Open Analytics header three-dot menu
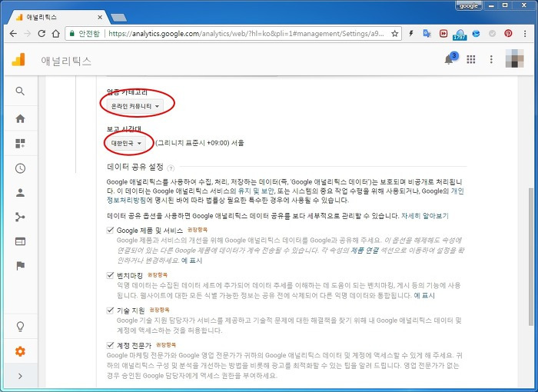The width and height of the screenshot is (538, 392). point(491,59)
